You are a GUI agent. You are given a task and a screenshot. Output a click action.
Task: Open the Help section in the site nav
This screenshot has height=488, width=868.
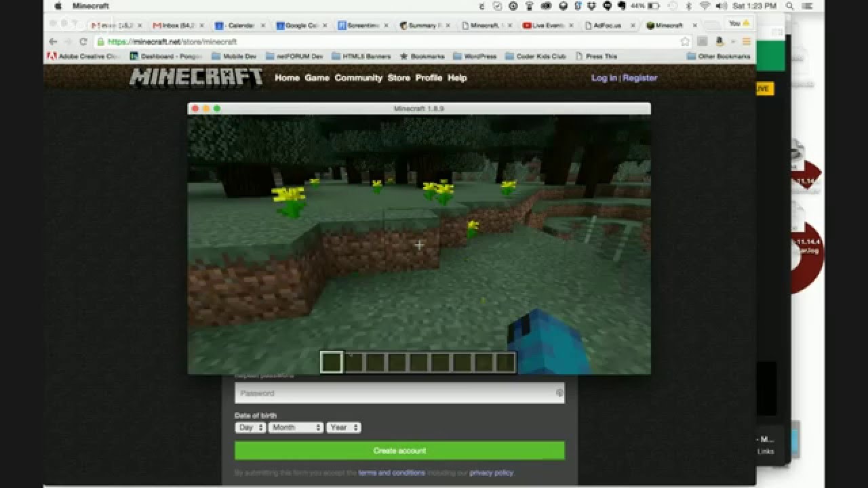click(457, 78)
